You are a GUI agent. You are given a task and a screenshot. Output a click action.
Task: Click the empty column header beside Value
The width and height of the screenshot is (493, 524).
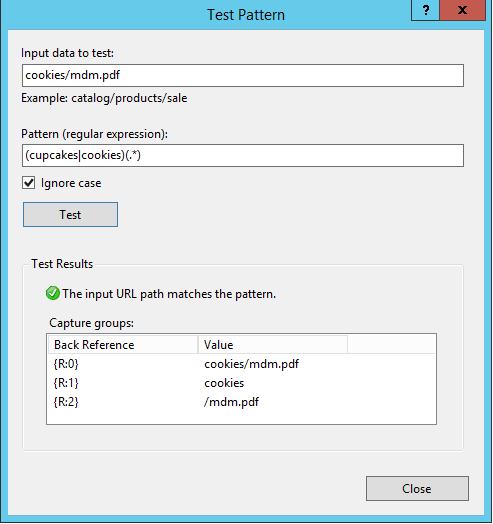click(391, 345)
